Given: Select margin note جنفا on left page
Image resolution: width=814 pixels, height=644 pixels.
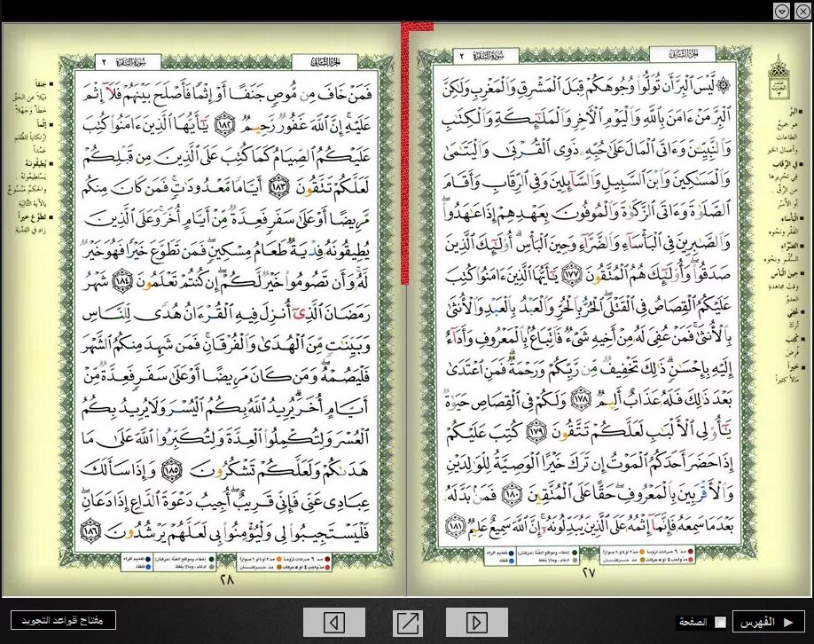Looking at the screenshot, I should [43, 83].
